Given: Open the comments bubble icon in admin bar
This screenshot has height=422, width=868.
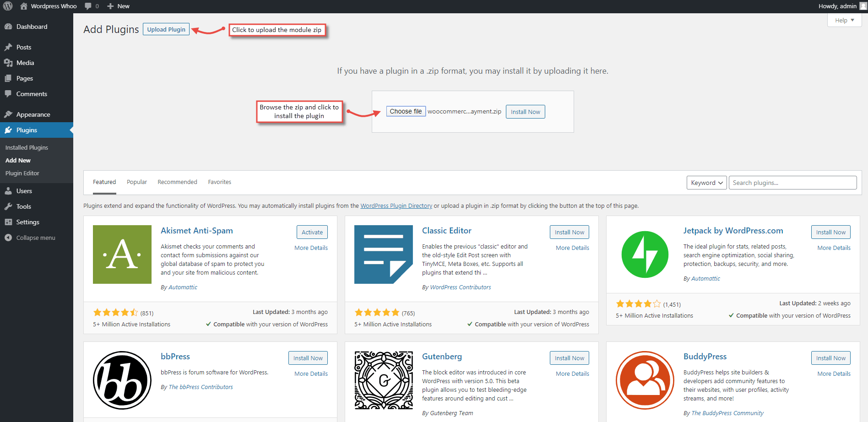Looking at the screenshot, I should [88, 6].
